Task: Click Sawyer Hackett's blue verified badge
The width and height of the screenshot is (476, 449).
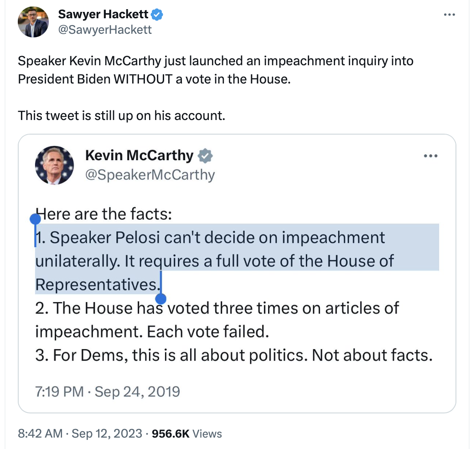Action: click(157, 15)
